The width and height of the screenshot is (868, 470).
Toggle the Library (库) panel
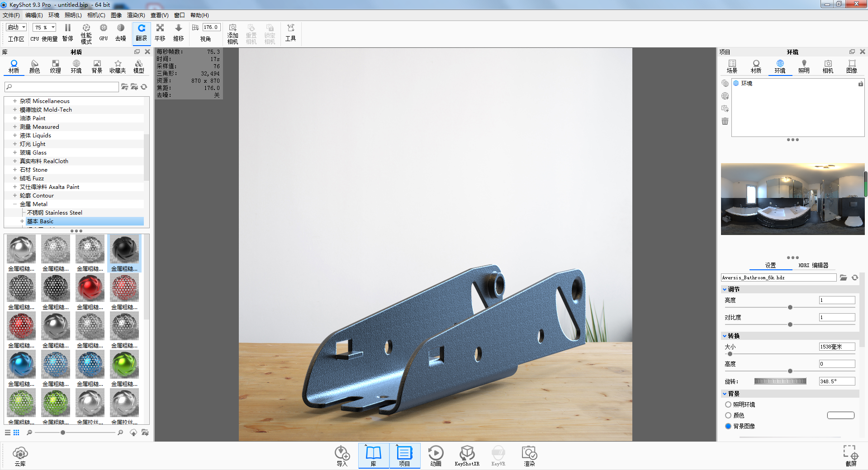click(x=374, y=456)
